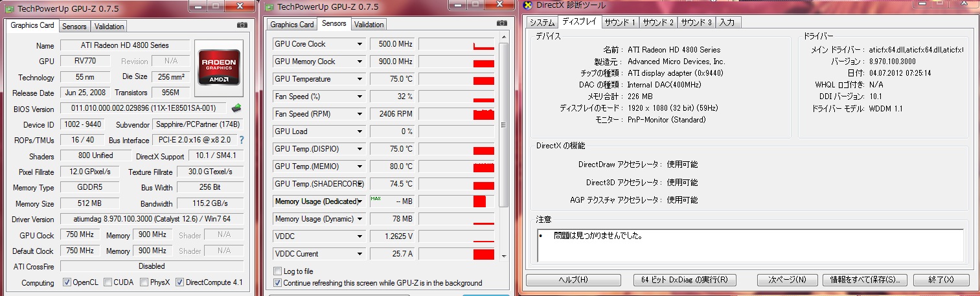Open the Fan Speed (%) sensor dropdown
Viewport: 980px width, 296px height.
click(359, 97)
